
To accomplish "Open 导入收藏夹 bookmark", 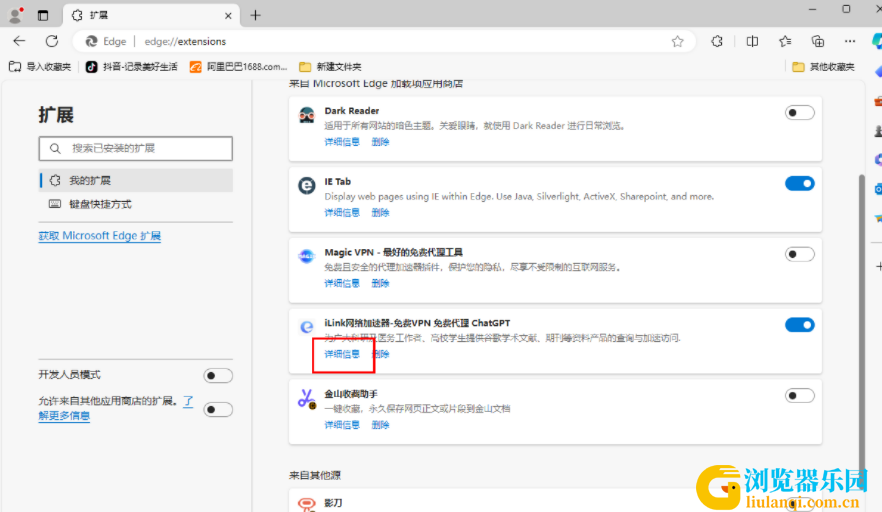I will (x=40, y=67).
